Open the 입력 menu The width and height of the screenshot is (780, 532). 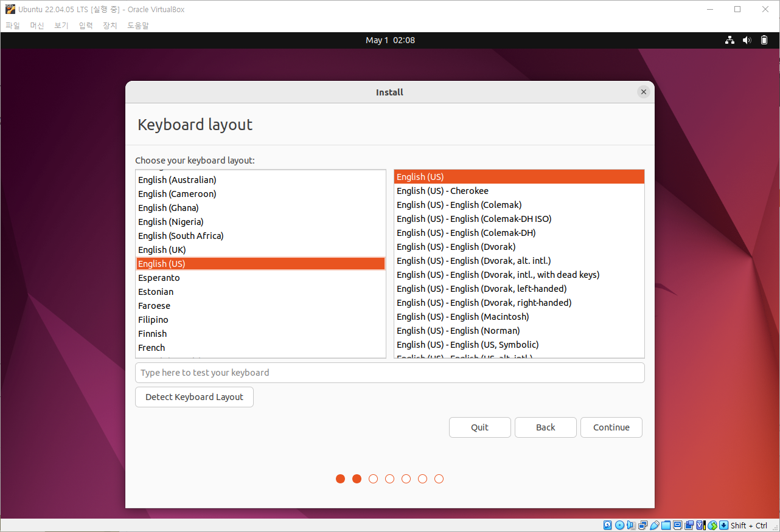[86, 26]
